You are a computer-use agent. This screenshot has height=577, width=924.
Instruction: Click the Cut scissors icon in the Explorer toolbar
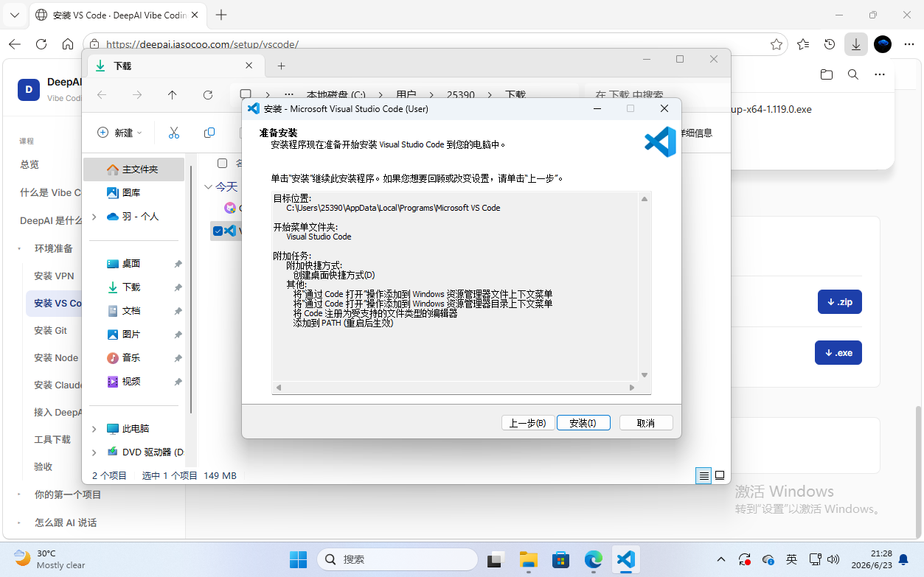[174, 133]
